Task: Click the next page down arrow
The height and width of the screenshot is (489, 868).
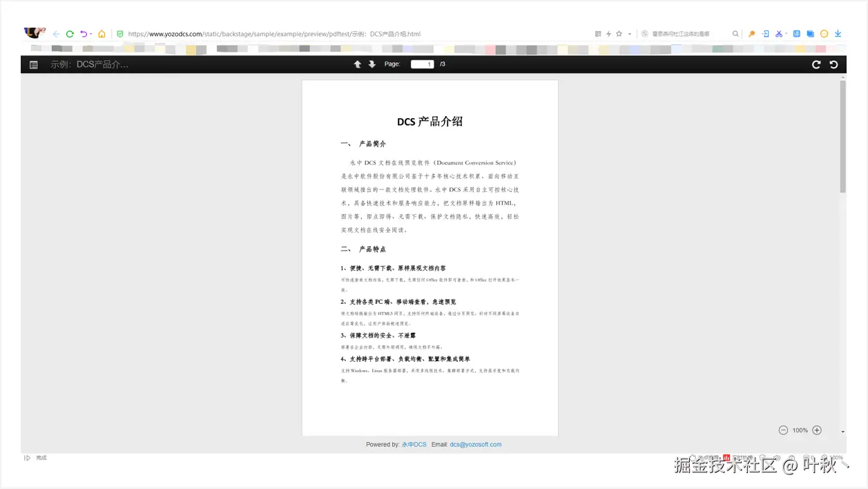Action: click(x=372, y=64)
